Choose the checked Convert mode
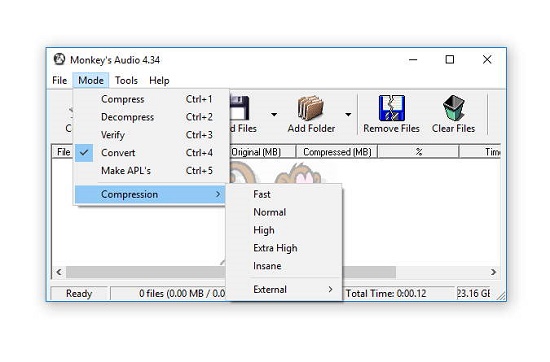550x362 pixels. pos(150,153)
